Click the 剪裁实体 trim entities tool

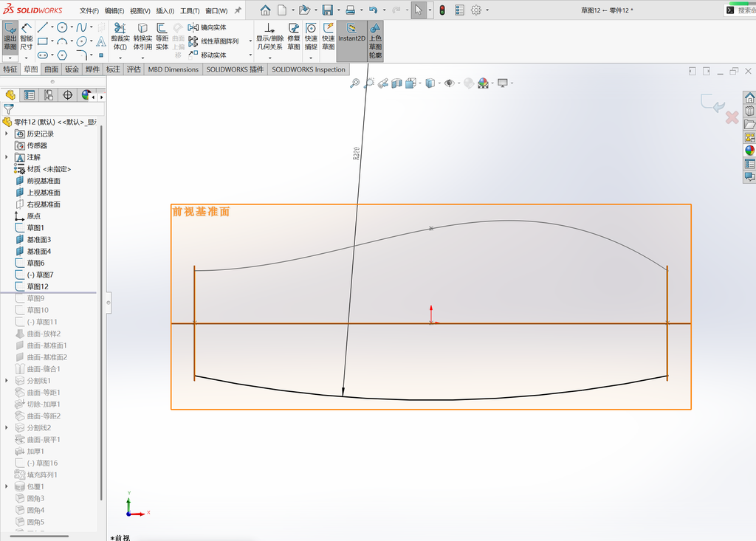(120, 37)
